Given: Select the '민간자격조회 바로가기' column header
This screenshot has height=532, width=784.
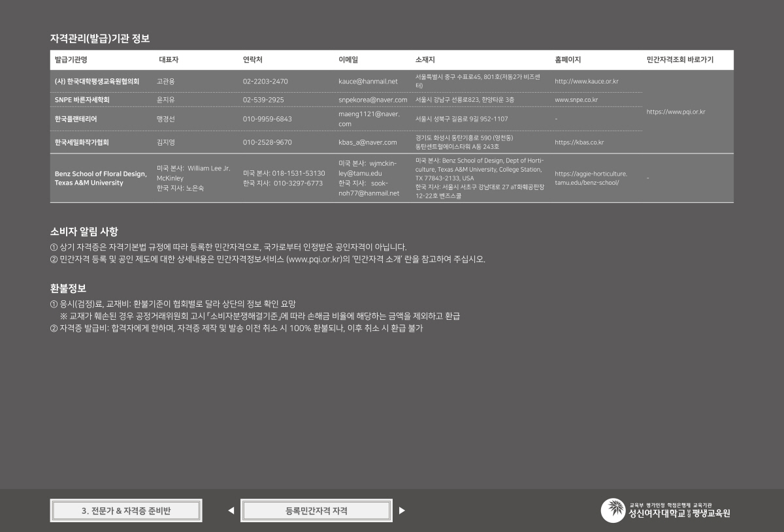Looking at the screenshot, I should tap(679, 60).
